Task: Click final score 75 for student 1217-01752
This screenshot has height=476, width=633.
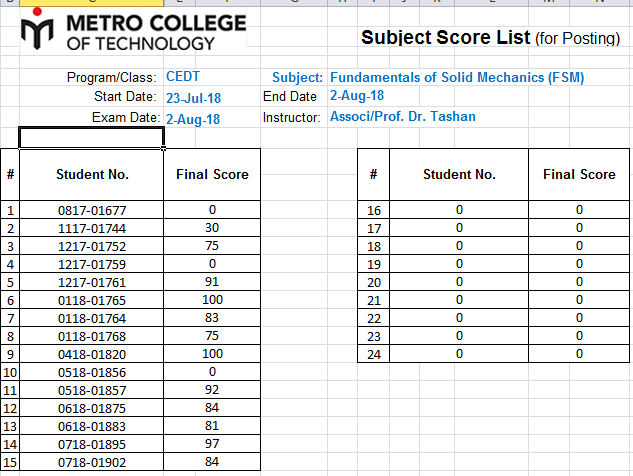Action: (x=212, y=245)
